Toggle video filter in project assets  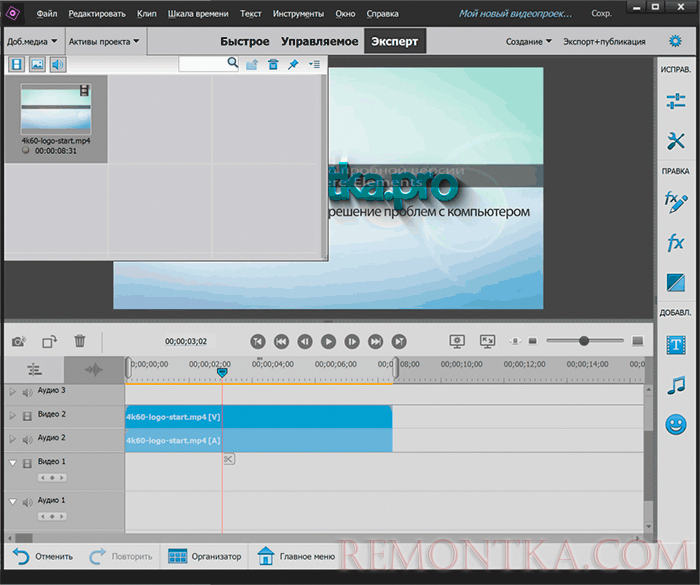click(x=17, y=64)
